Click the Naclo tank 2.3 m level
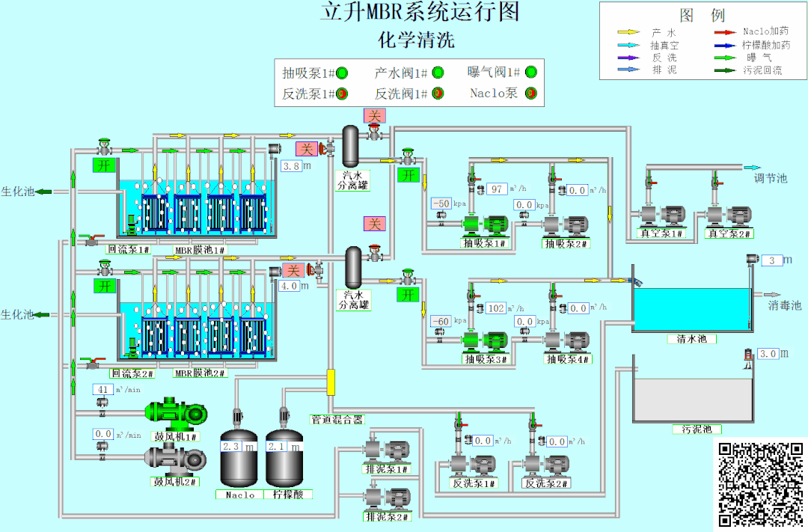Screen dimensions: 808x532 [x=231, y=447]
